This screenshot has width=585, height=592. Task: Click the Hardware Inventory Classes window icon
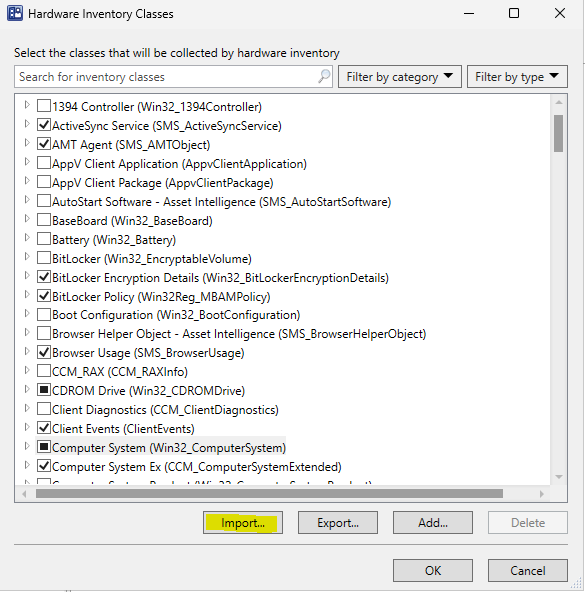pyautogui.click(x=15, y=13)
